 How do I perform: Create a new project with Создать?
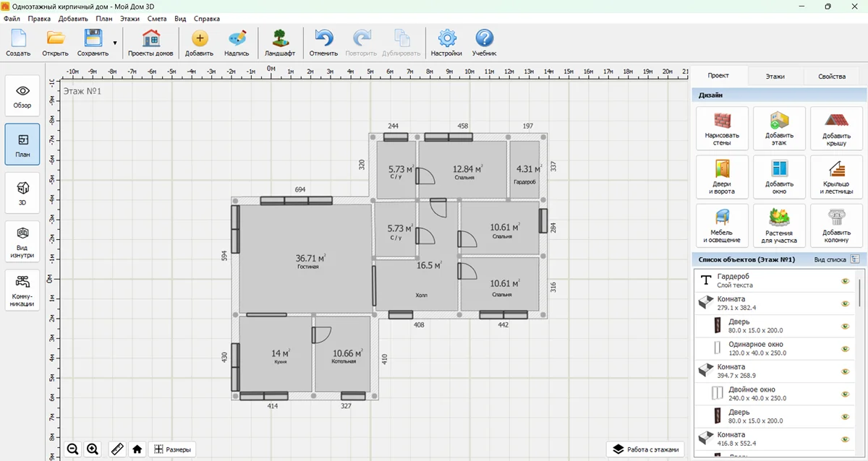(18, 43)
